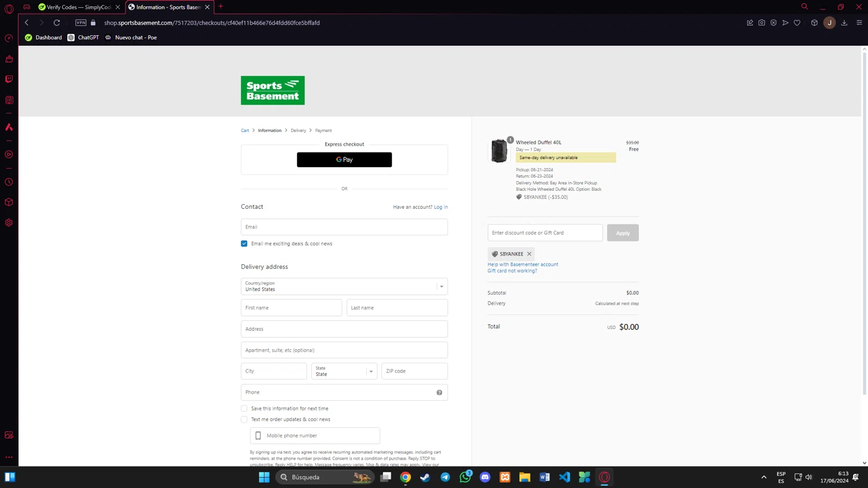Image resolution: width=868 pixels, height=488 pixels.
Task: Open the toolbar extensions cube icon
Action: coord(814,23)
